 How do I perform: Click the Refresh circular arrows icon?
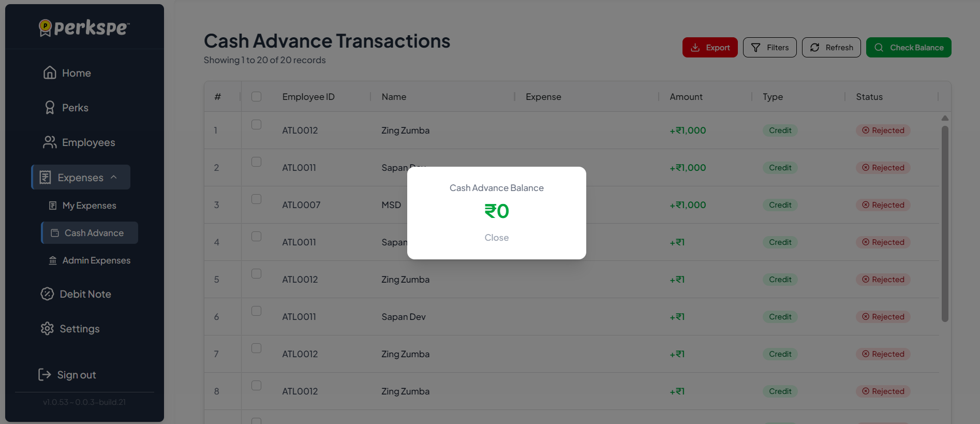click(x=814, y=47)
